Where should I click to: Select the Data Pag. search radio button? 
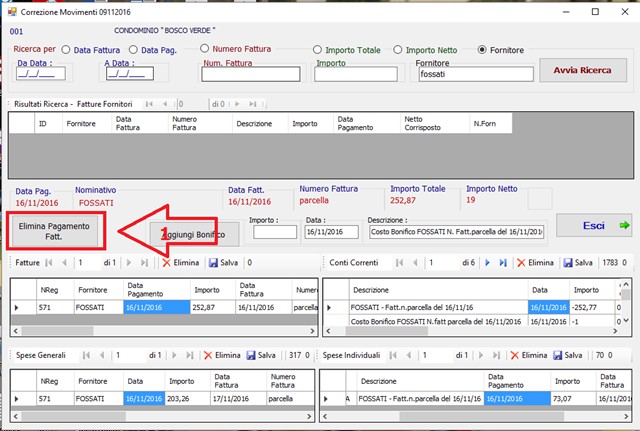133,50
